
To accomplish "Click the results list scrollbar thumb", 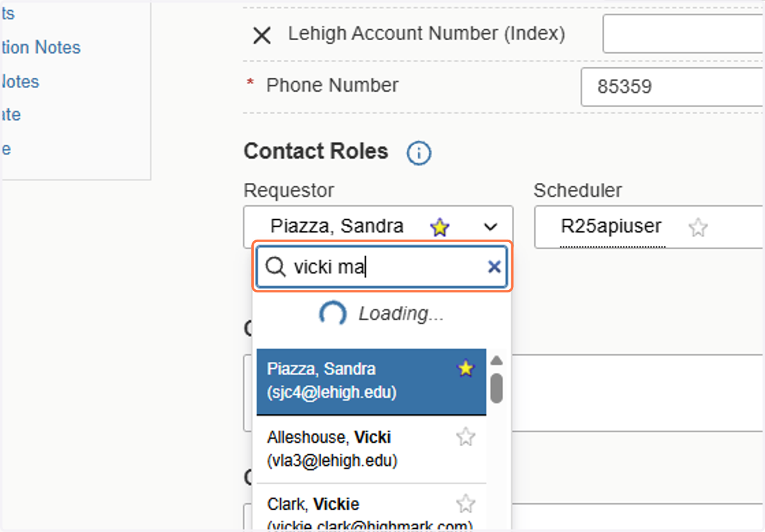I will [x=497, y=388].
